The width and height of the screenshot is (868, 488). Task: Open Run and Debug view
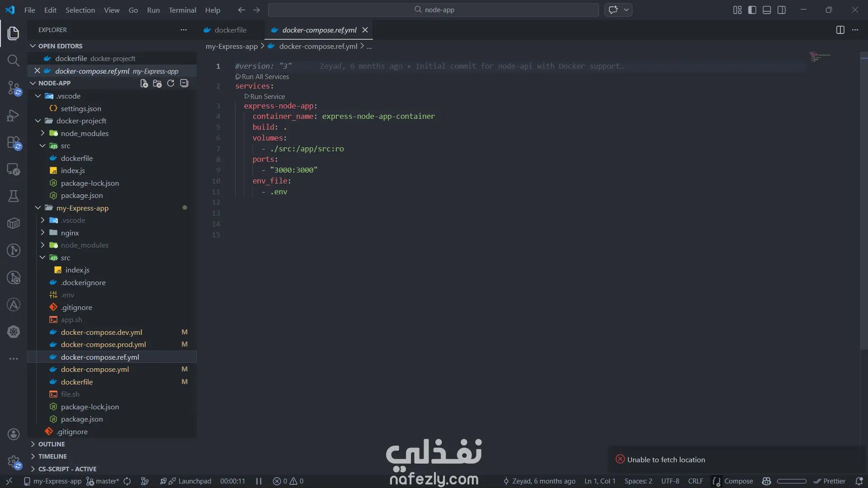[x=14, y=115]
